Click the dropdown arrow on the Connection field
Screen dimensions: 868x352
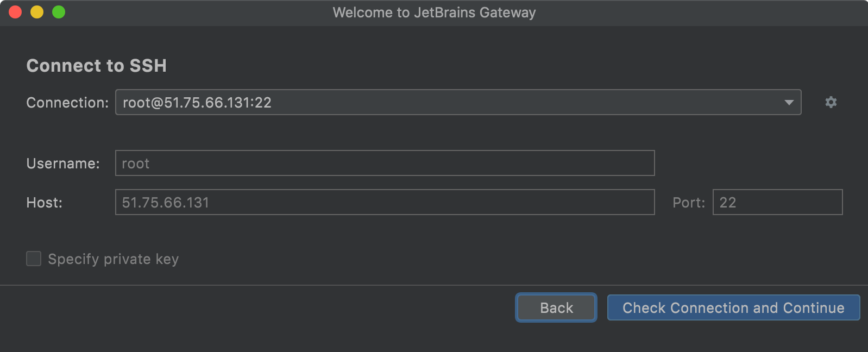[789, 102]
